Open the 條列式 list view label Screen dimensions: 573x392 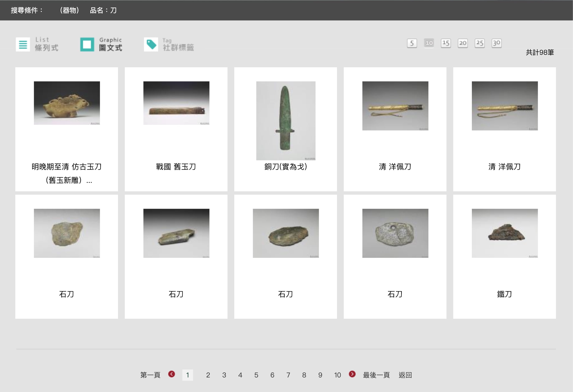coord(46,47)
